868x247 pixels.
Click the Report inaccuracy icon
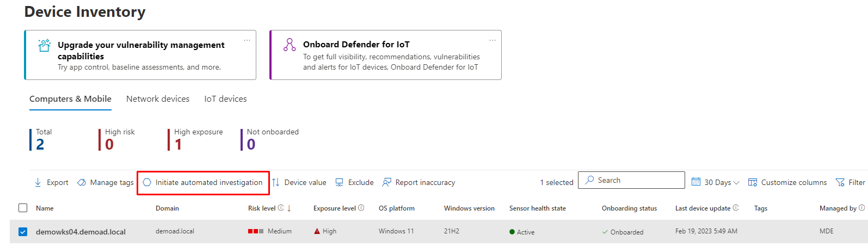coord(387,183)
